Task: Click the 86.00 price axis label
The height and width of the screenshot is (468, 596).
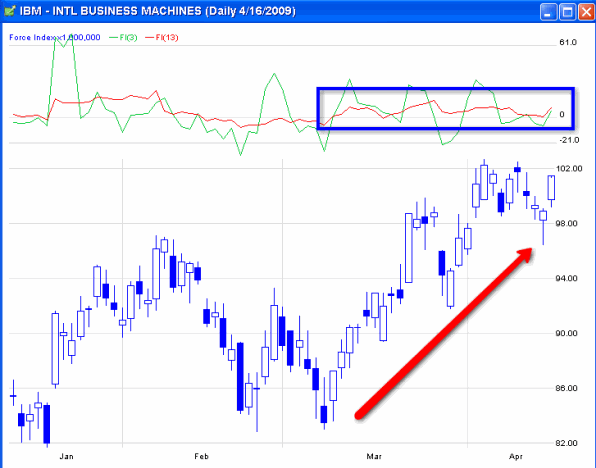Action: [567, 388]
